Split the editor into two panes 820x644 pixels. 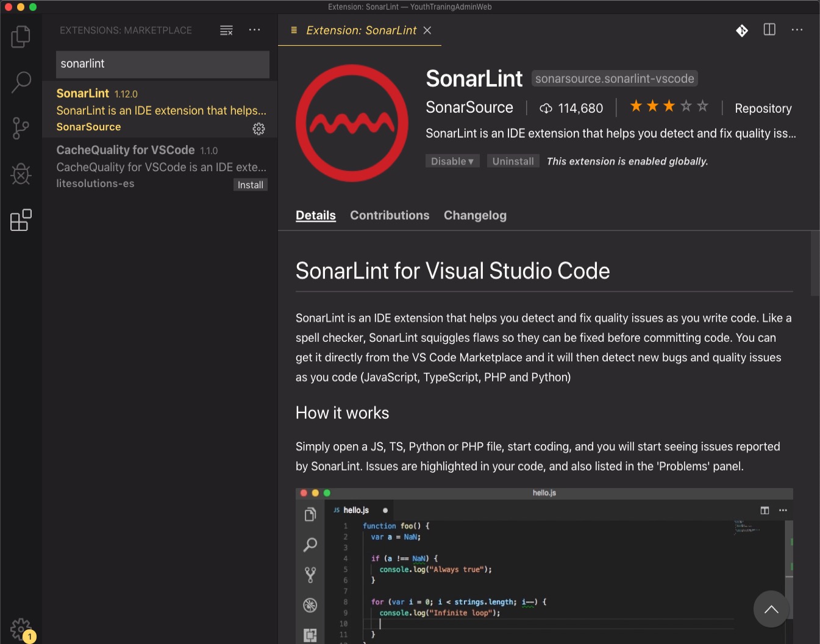(x=769, y=29)
